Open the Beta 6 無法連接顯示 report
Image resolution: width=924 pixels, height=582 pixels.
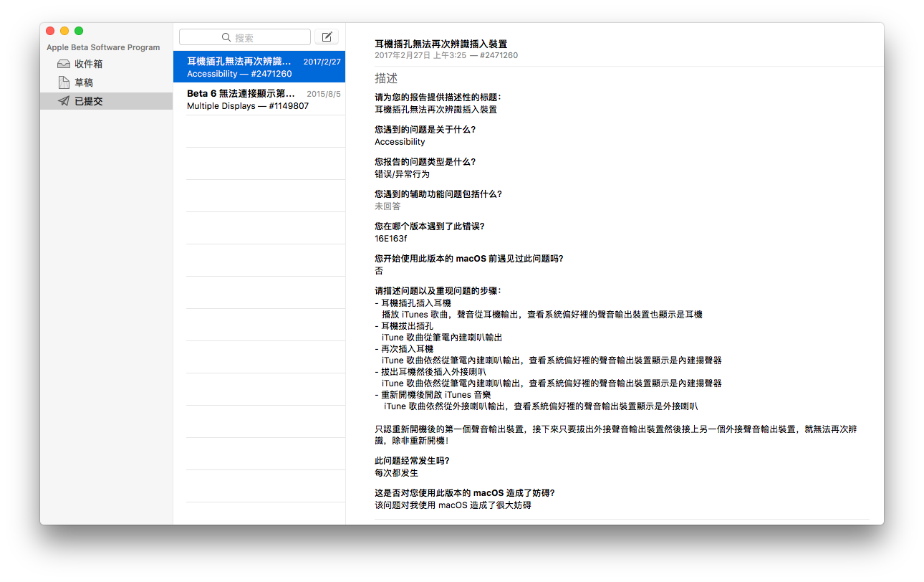[x=241, y=93]
